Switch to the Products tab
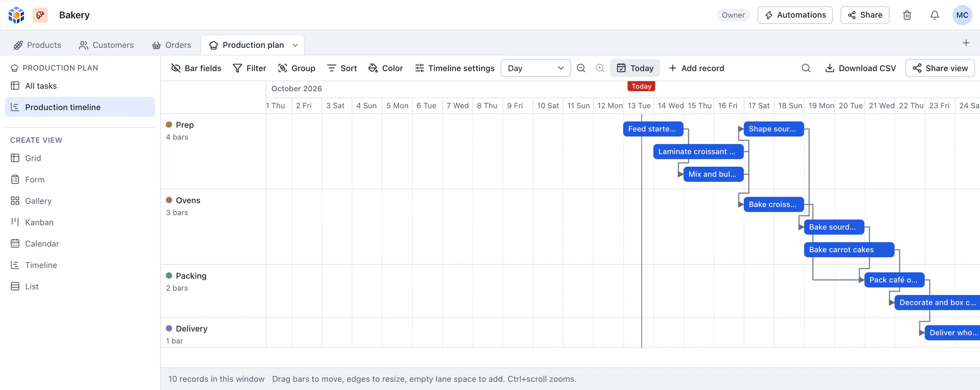The height and width of the screenshot is (390, 980). (37, 45)
